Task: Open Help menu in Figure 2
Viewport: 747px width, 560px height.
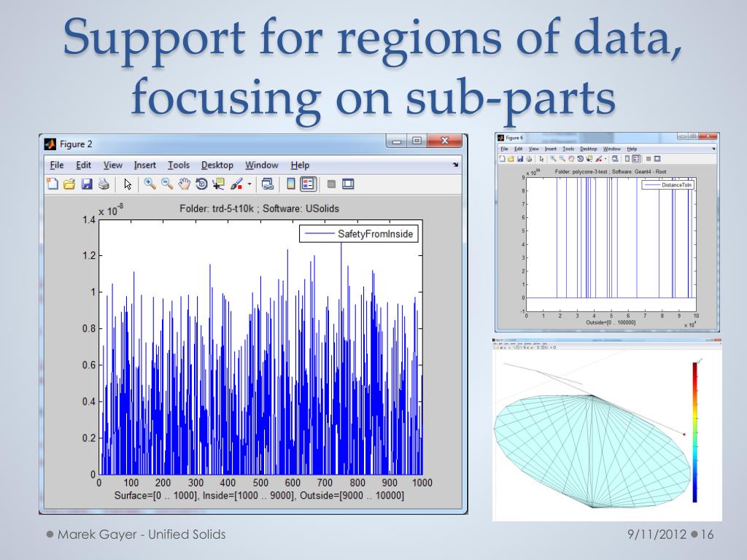Action: (300, 165)
